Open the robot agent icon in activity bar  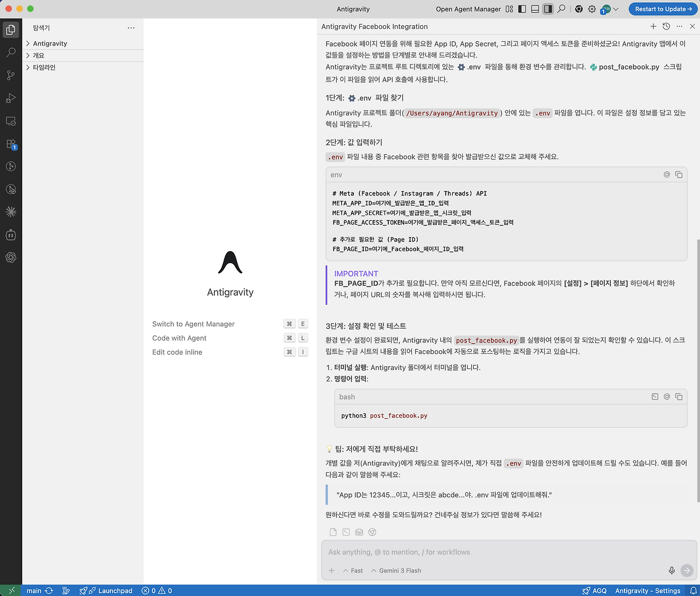tap(11, 235)
